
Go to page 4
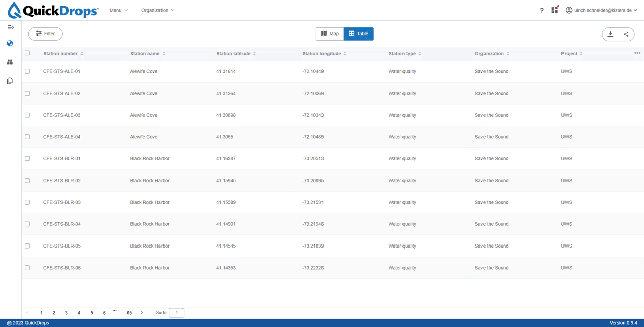(79, 313)
